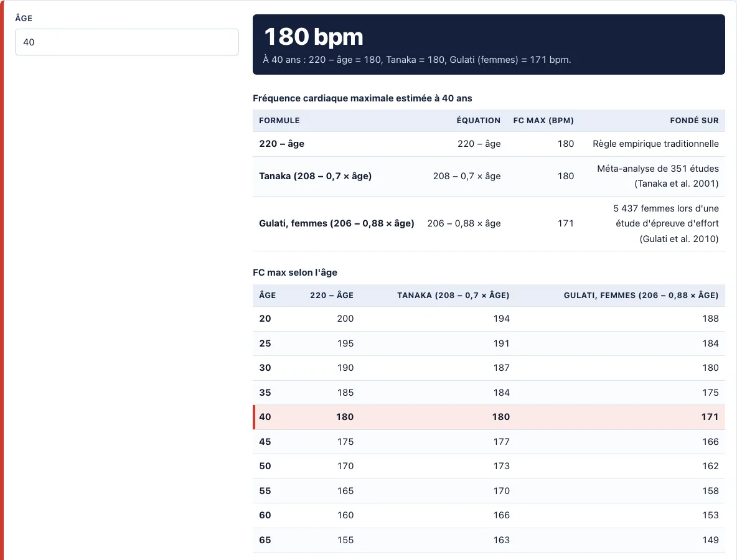Click the equation cell '208 – 0,7 × âge'
Viewport: 737px width, 560px height.
click(467, 176)
